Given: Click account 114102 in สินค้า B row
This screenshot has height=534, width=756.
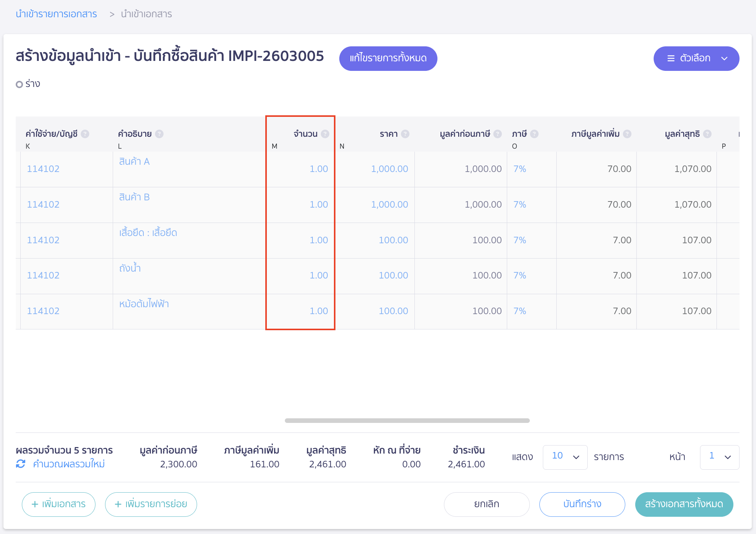Looking at the screenshot, I should pos(43,205).
